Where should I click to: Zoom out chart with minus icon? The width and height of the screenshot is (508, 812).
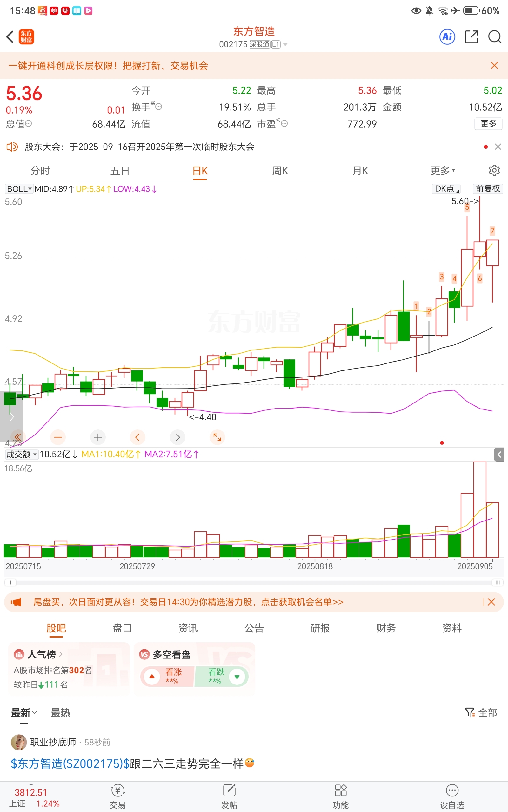[58, 437]
